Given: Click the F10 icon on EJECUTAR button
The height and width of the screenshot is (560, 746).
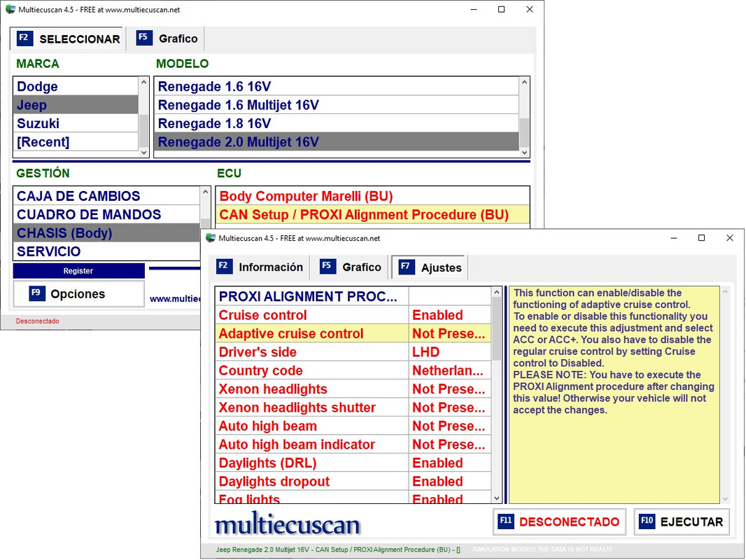Looking at the screenshot, I should click(647, 521).
